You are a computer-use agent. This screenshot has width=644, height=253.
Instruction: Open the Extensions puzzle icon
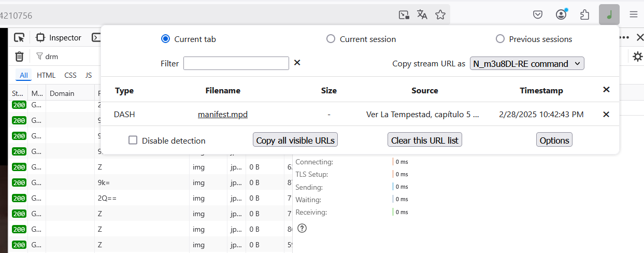(x=585, y=15)
